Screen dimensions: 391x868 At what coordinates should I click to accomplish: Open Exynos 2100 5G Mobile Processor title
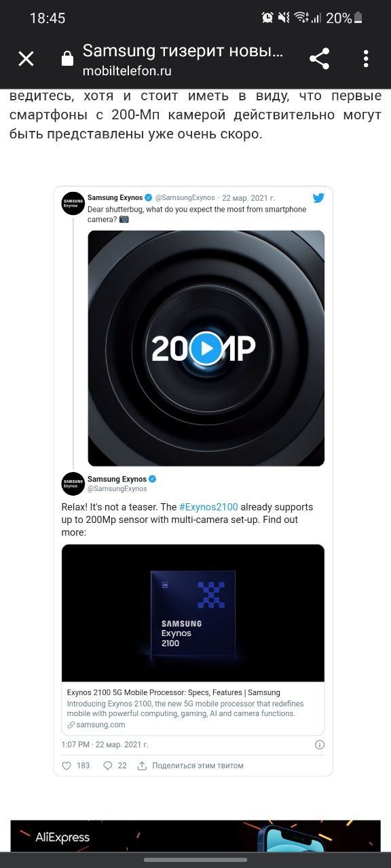(174, 692)
